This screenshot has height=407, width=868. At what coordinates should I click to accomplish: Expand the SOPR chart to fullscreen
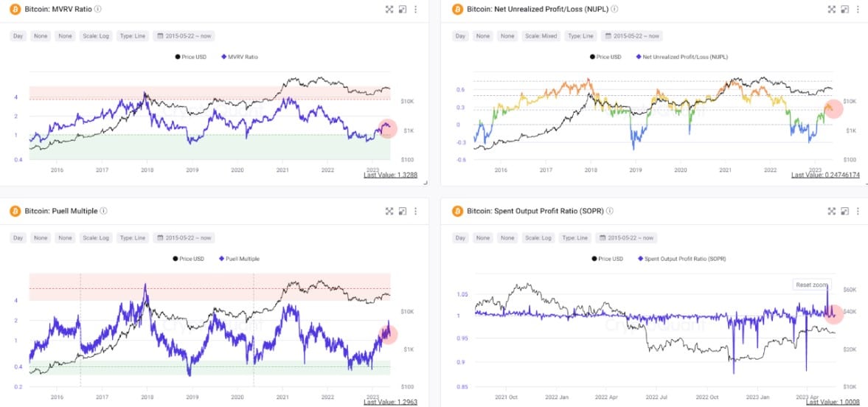click(x=831, y=212)
